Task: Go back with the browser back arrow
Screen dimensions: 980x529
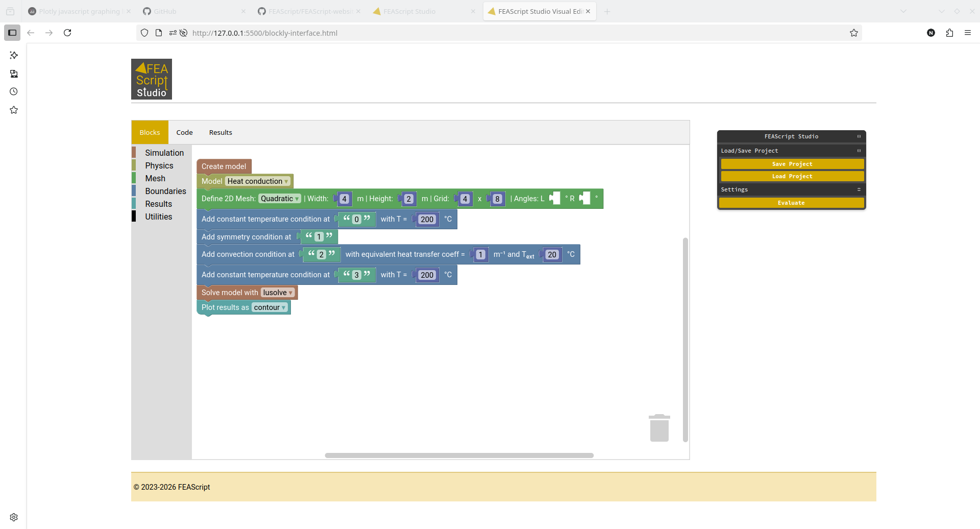Action: click(31, 33)
